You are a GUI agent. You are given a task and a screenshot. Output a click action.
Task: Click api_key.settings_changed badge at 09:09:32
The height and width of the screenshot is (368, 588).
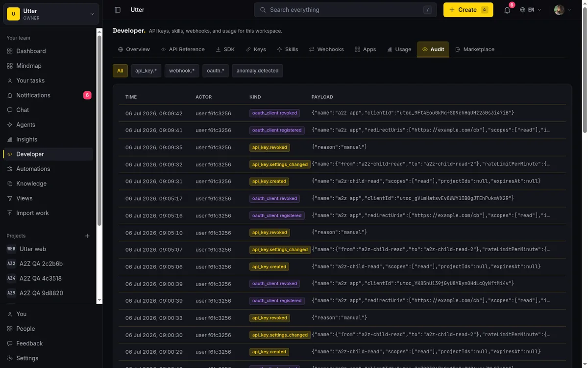click(279, 164)
